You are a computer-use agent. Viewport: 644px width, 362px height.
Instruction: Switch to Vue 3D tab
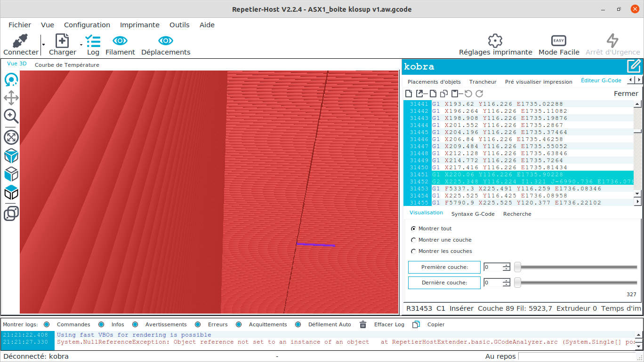[x=17, y=63]
